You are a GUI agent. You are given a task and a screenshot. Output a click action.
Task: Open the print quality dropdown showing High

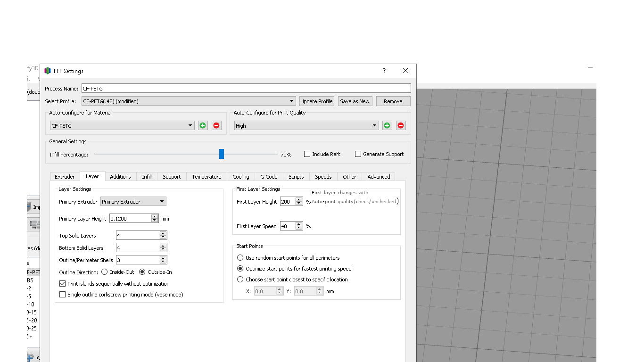[306, 125]
